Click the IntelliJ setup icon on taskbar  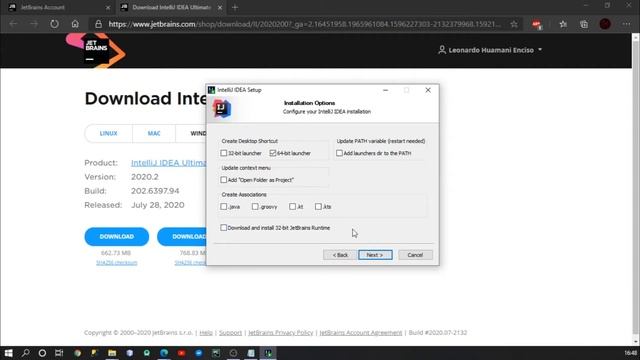pyautogui.click(x=268, y=353)
